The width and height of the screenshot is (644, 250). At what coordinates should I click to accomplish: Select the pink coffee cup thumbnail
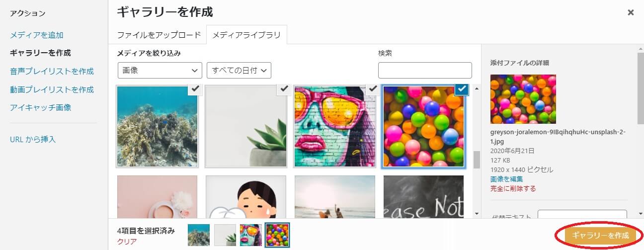click(157, 197)
